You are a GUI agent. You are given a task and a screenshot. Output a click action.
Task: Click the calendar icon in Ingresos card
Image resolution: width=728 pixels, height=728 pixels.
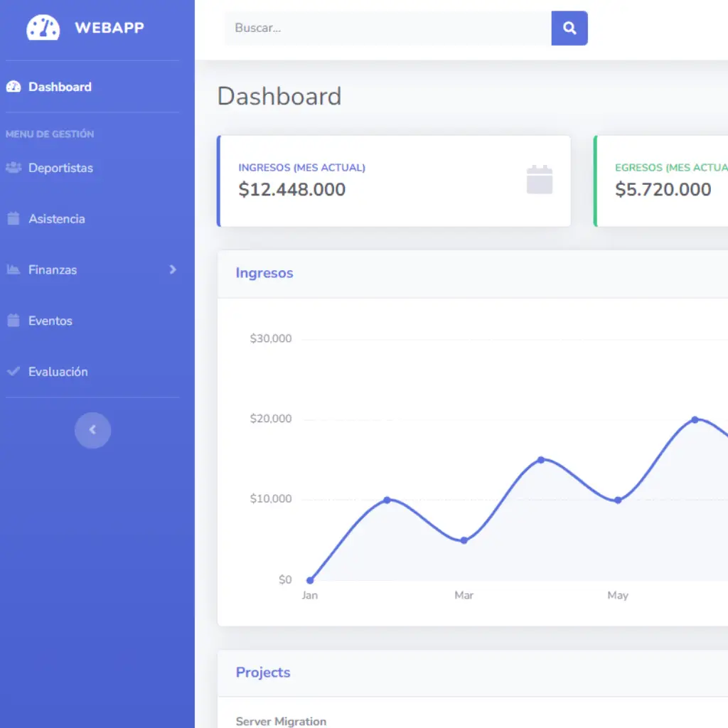pyautogui.click(x=539, y=180)
